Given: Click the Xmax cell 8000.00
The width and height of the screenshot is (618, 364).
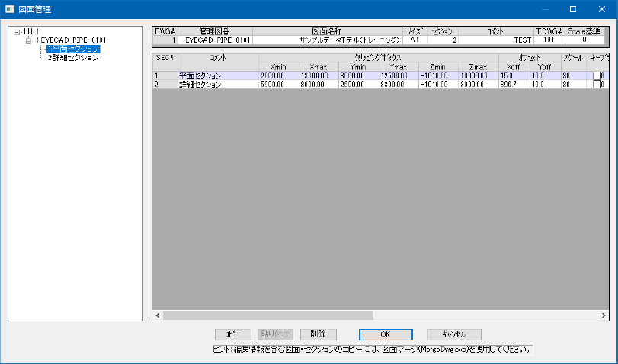Looking at the screenshot, I should tap(319, 84).
